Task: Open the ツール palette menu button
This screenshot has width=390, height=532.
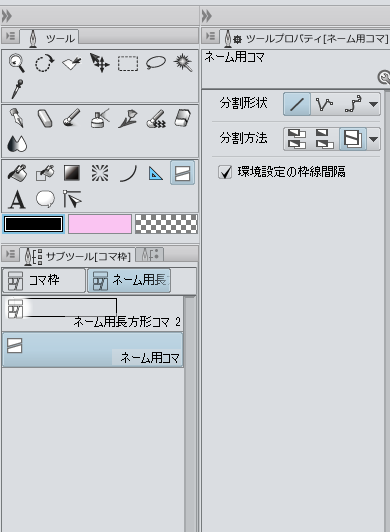Action: click(10, 36)
